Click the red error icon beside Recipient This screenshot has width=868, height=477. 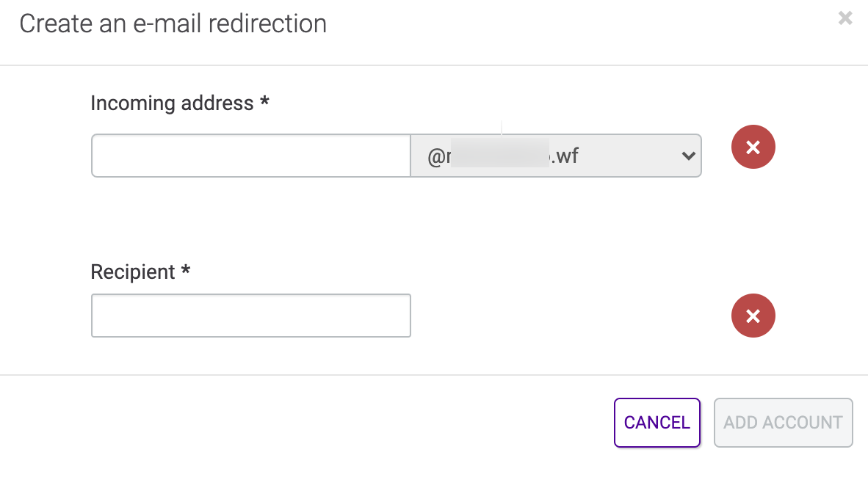click(753, 316)
